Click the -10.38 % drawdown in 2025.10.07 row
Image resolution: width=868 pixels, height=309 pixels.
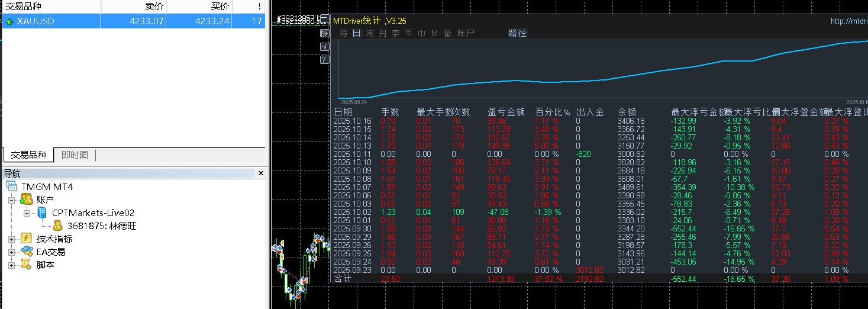pyautogui.click(x=740, y=187)
